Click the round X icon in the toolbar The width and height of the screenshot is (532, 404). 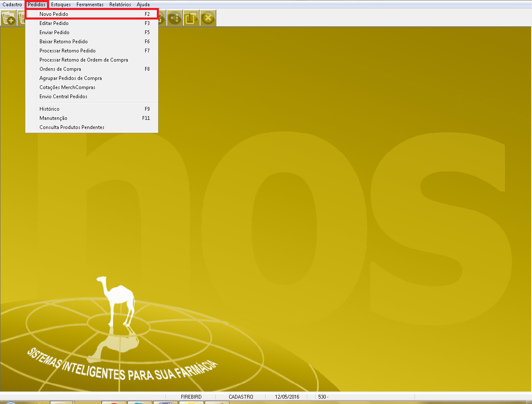point(208,18)
